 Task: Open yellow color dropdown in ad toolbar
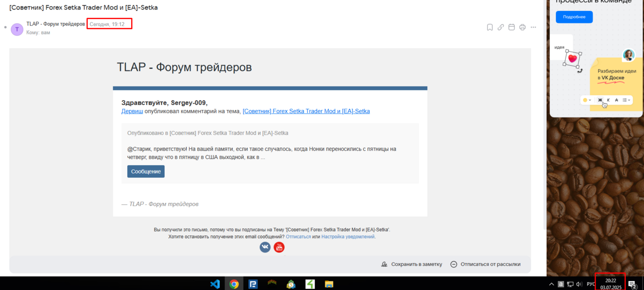pyautogui.click(x=587, y=100)
